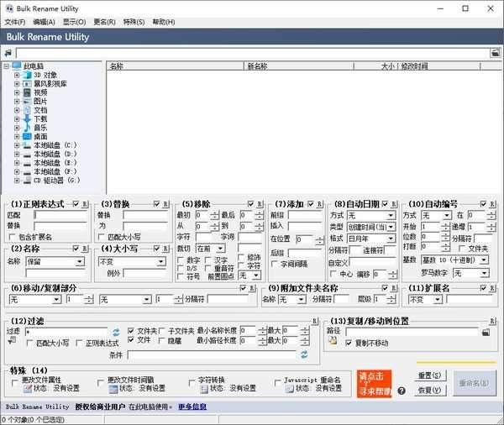This screenshot has height=425, width=504.
Task: Open the 文件(F) menu
Action: (15, 22)
